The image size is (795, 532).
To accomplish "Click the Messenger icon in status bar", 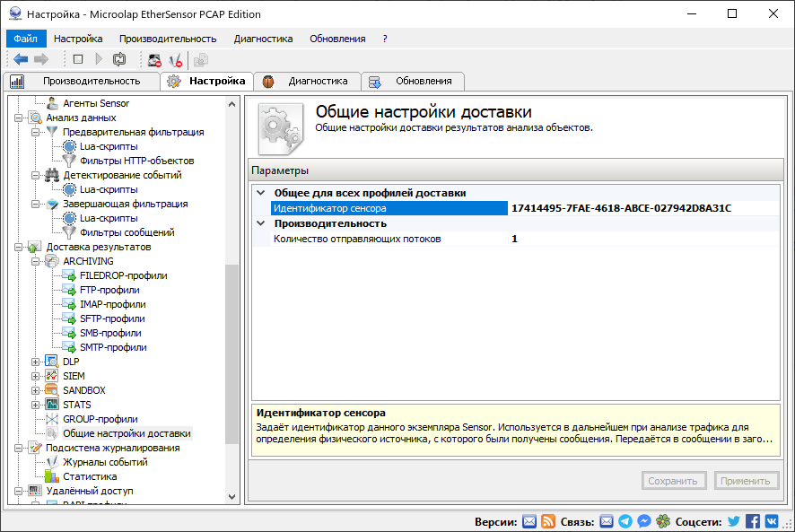I will (644, 520).
